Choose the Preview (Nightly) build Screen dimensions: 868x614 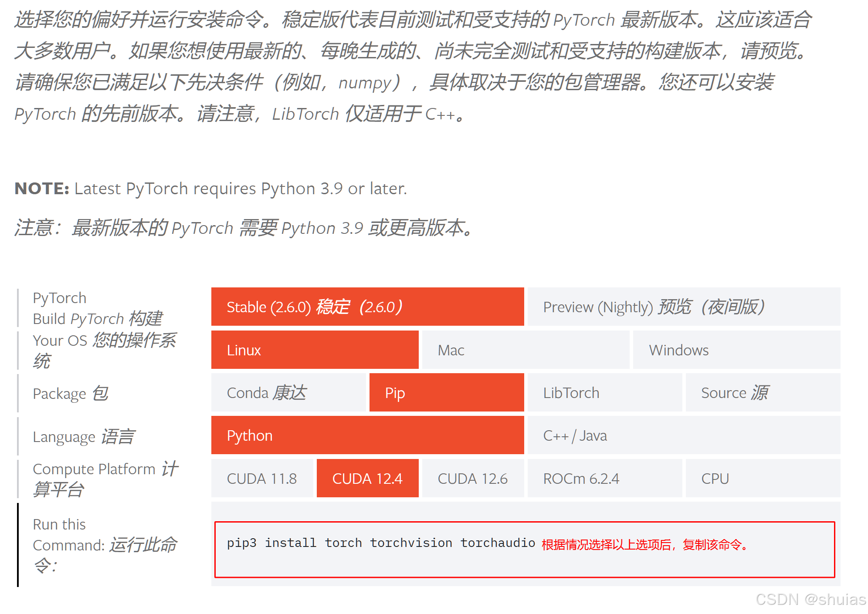click(x=683, y=307)
